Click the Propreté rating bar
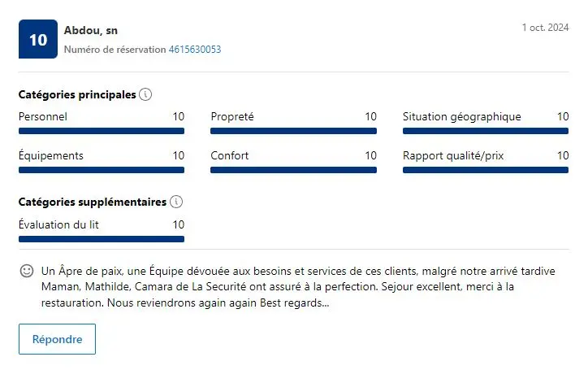The image size is (588, 370). [293, 131]
